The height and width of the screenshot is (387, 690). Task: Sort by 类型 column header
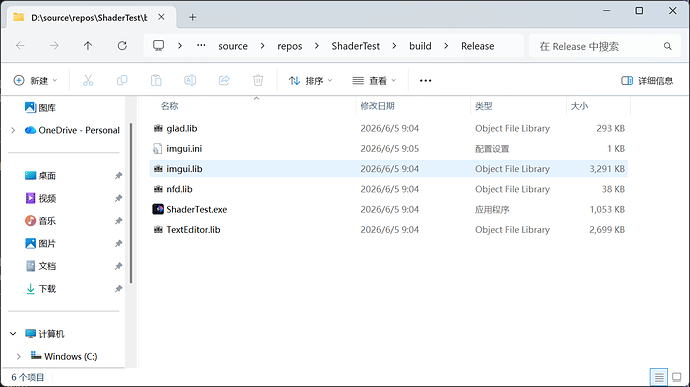click(x=484, y=106)
